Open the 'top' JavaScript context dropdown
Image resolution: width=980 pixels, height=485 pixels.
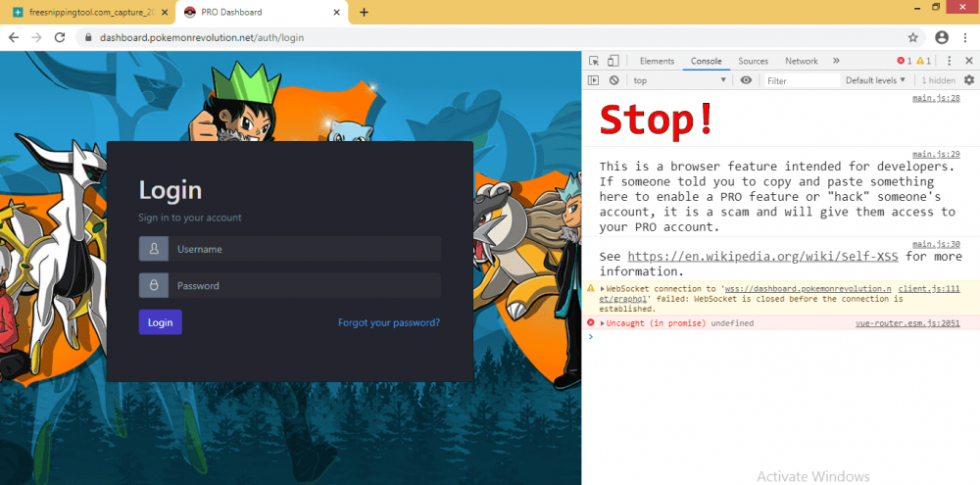click(680, 80)
